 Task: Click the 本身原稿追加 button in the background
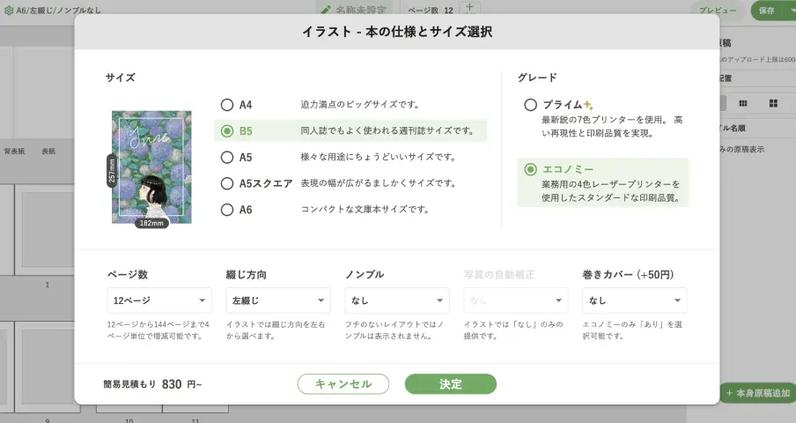pos(758,393)
